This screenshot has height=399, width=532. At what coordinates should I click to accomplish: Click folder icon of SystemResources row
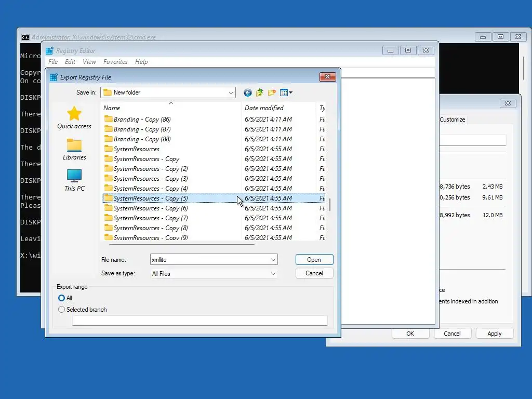click(108, 149)
